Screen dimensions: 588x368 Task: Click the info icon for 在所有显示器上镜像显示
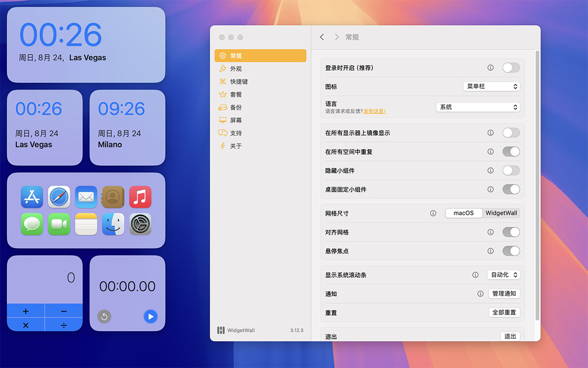490,132
